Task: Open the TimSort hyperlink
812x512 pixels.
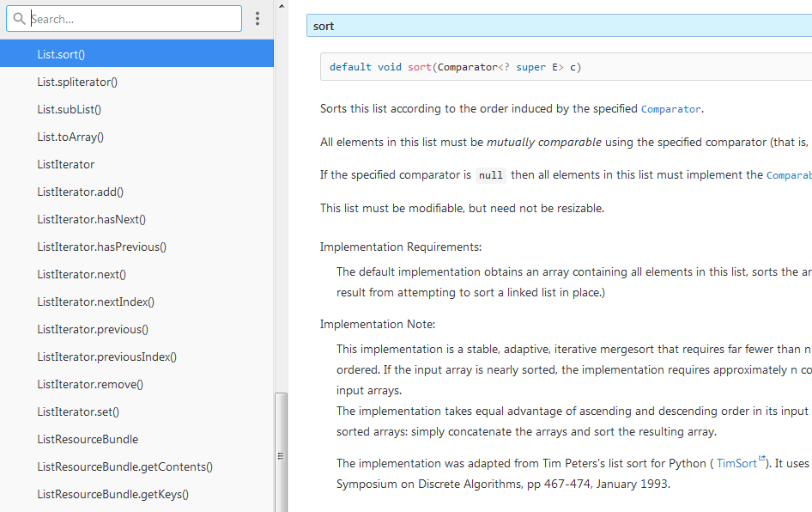Action: pos(736,463)
